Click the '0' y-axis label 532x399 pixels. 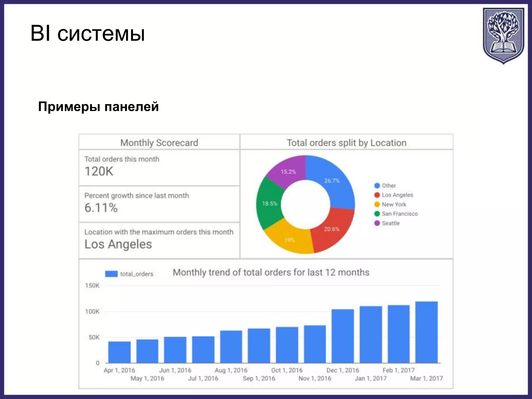tap(98, 363)
